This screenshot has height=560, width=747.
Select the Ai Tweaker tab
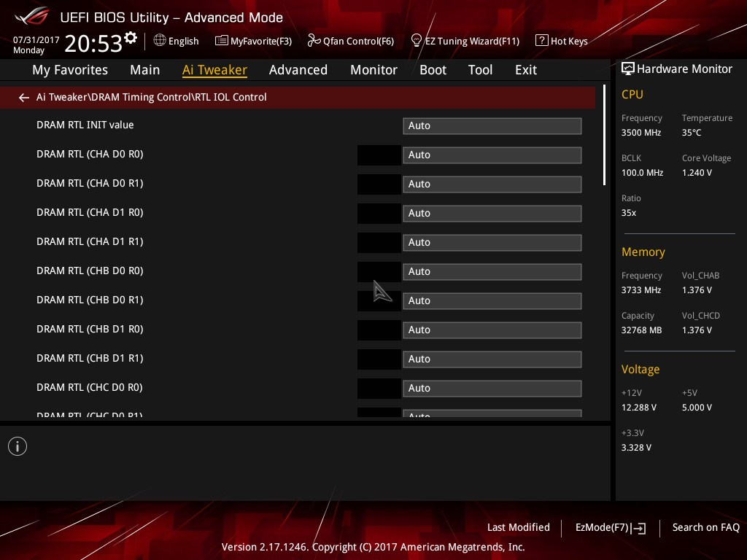(214, 70)
